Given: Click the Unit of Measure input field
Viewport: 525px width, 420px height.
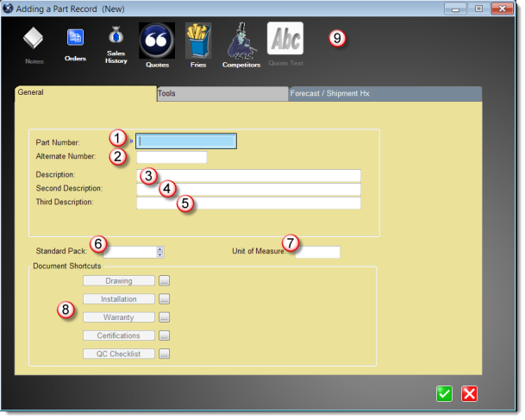Looking at the screenshot, I should [x=317, y=252].
